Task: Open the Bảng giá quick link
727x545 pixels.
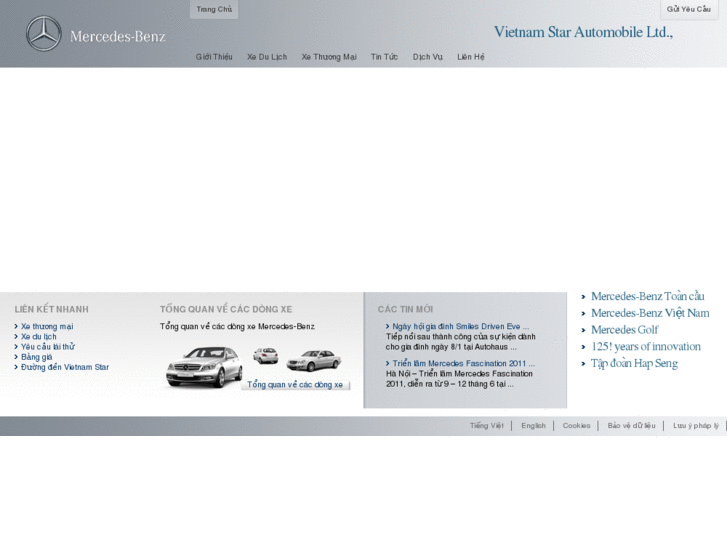Action: coord(36,357)
